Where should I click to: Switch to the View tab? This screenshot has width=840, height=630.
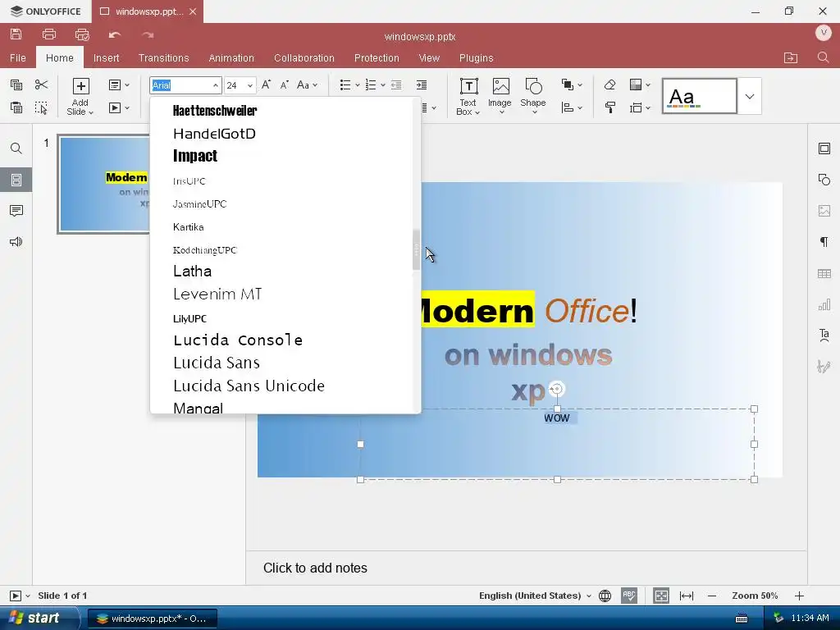[429, 58]
